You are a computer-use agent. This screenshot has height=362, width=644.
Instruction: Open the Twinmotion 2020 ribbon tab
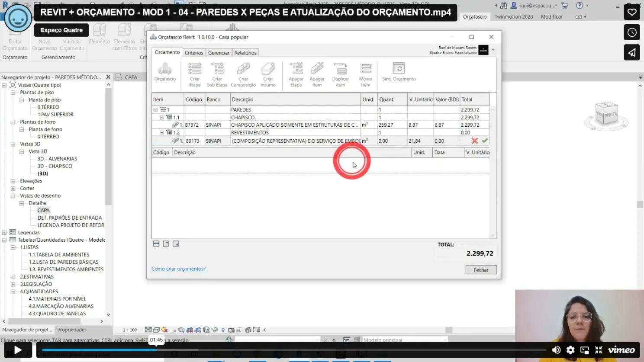514,17
